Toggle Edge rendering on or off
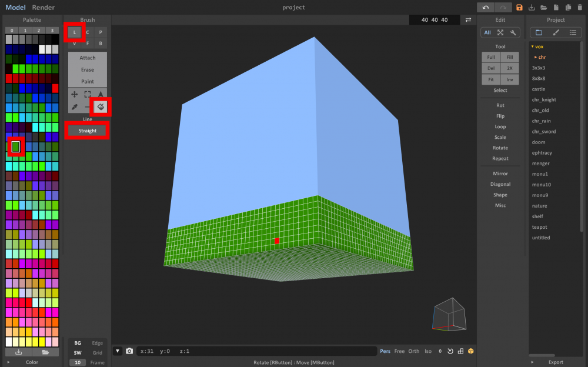The height and width of the screenshot is (367, 588). (x=96, y=343)
